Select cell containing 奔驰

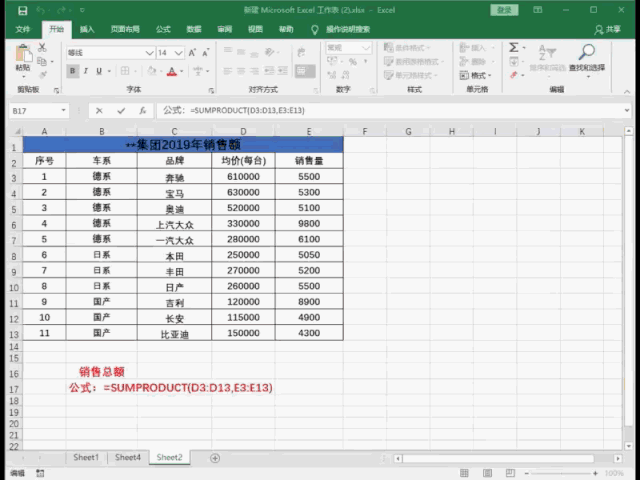tap(174, 177)
